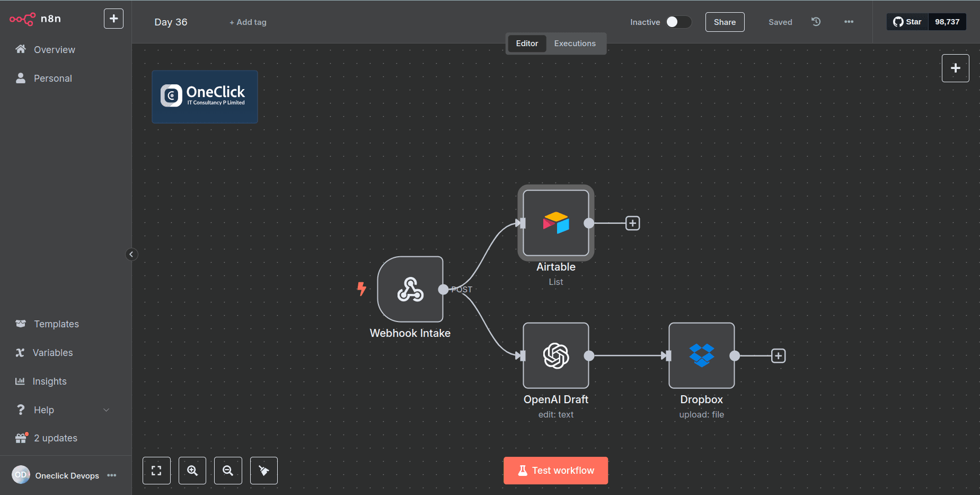Toggle the workflow Inactive switch
Screen dimensions: 980x495
[x=678, y=22]
